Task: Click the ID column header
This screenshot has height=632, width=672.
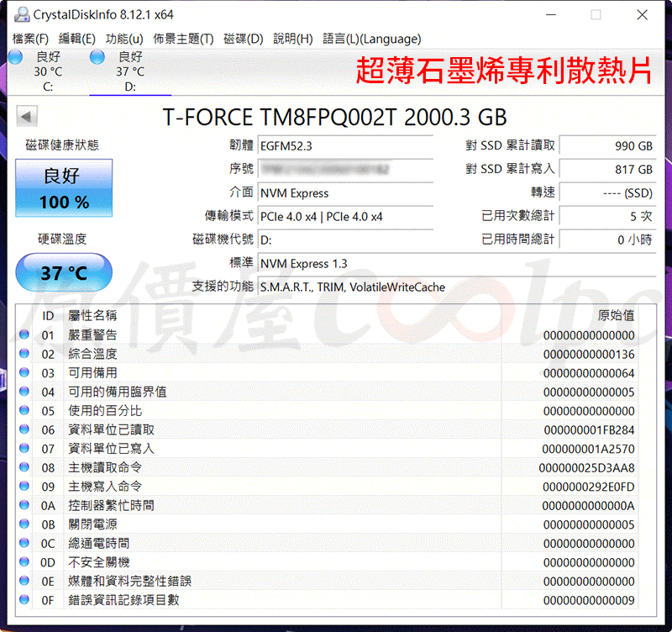Action: click(48, 315)
